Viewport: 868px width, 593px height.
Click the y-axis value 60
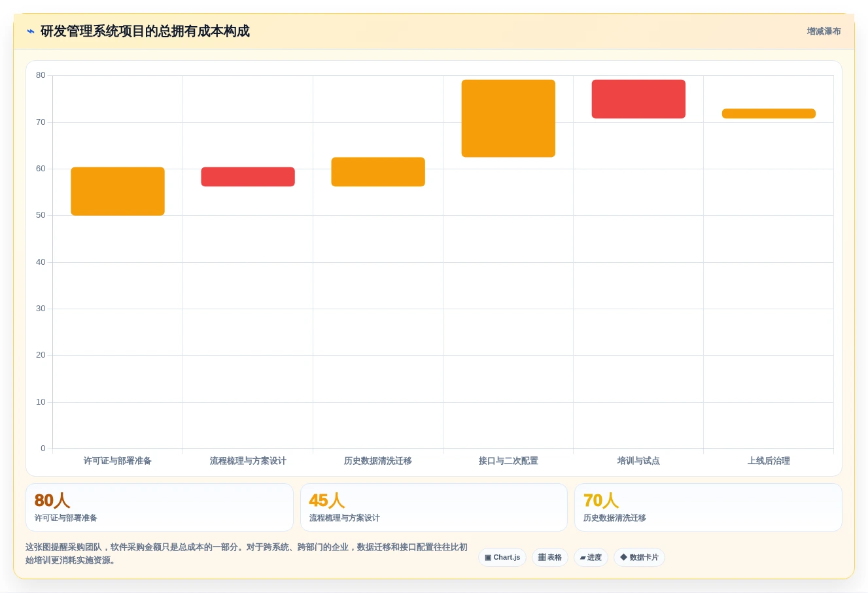[x=41, y=169]
